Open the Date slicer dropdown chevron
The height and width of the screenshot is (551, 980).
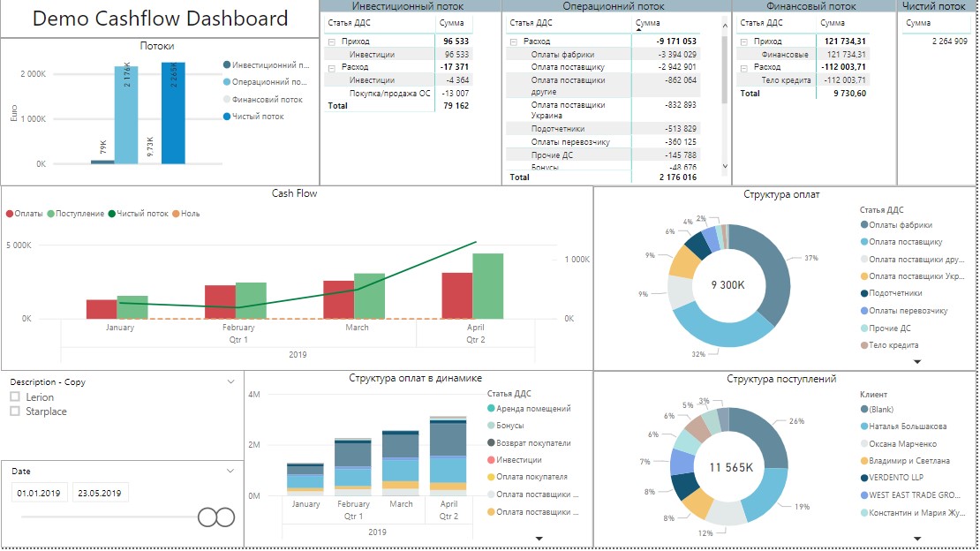230,471
